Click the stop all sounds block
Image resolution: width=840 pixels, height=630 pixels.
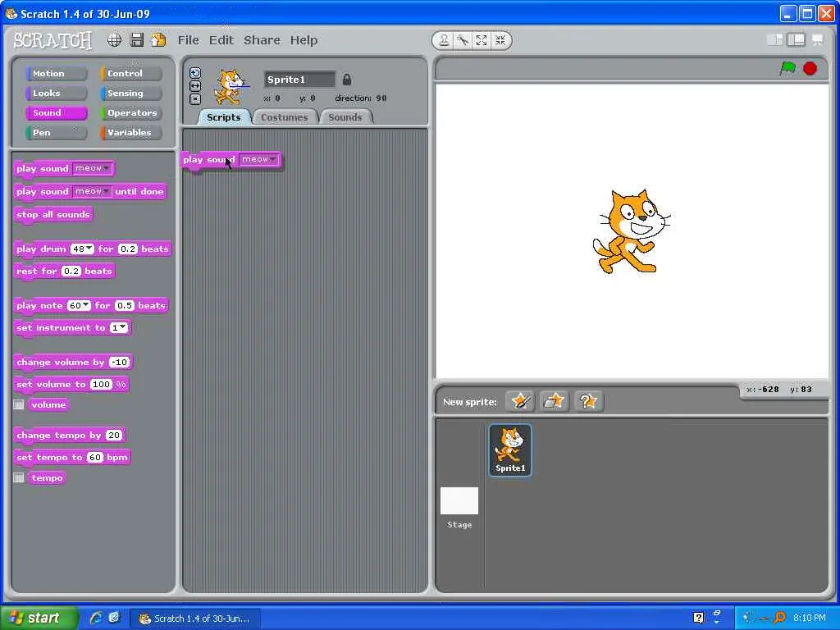point(53,214)
